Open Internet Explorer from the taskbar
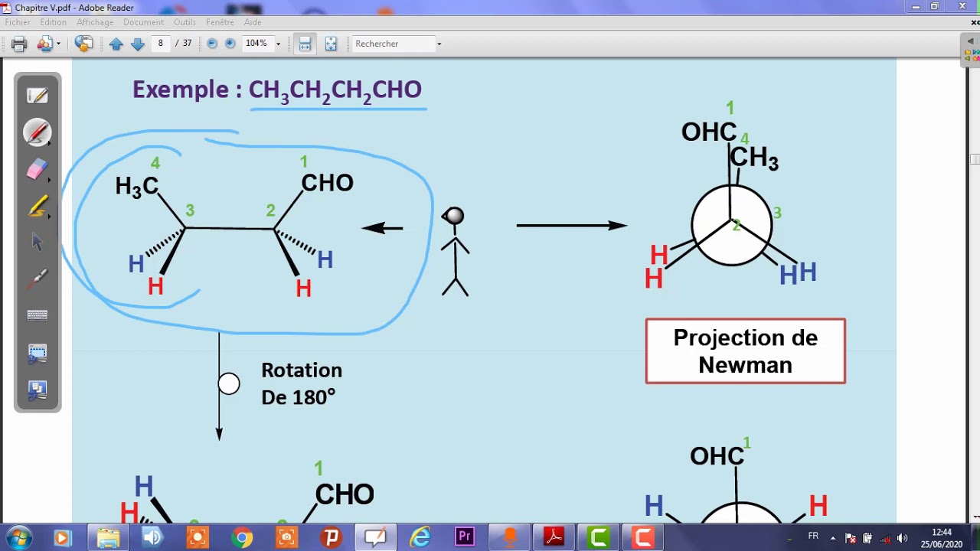Viewport: 980px width, 551px height. pos(420,537)
